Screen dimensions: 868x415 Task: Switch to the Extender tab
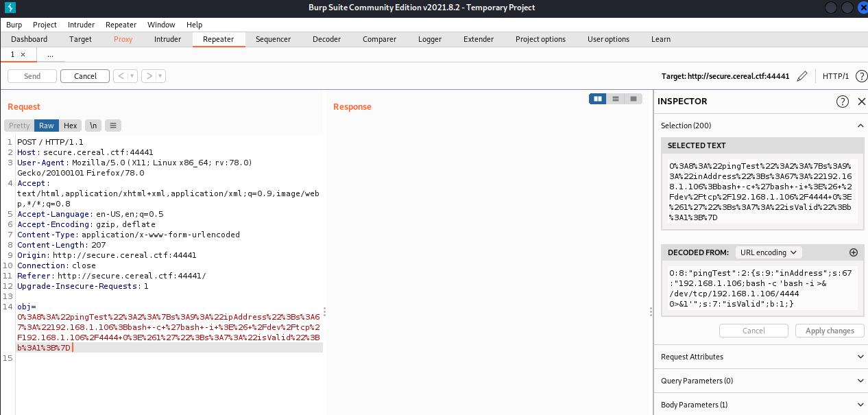click(479, 39)
